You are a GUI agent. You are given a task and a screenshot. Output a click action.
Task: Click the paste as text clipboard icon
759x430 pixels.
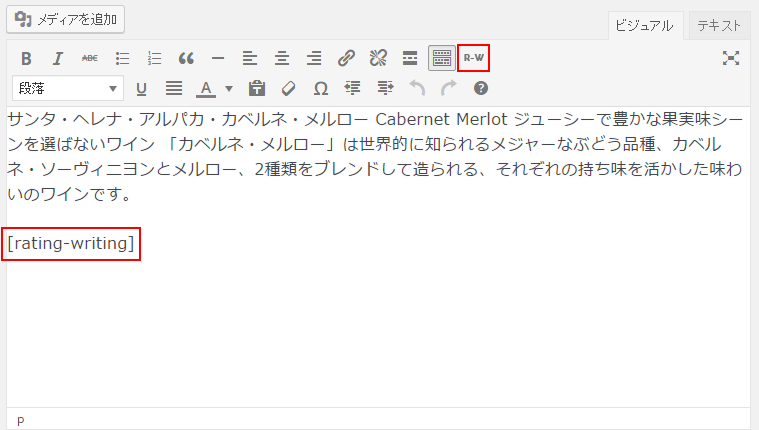coord(257,89)
